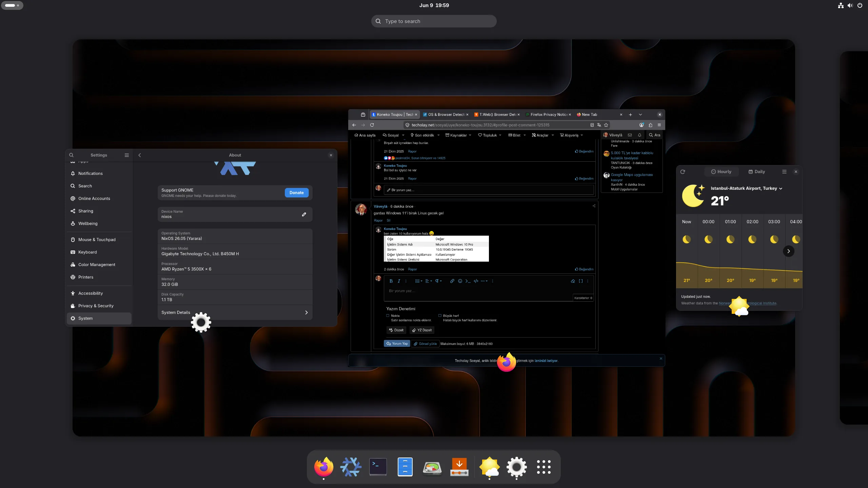
Task: Click the bookmark star in Firefox address bar
Action: pyautogui.click(x=606, y=125)
